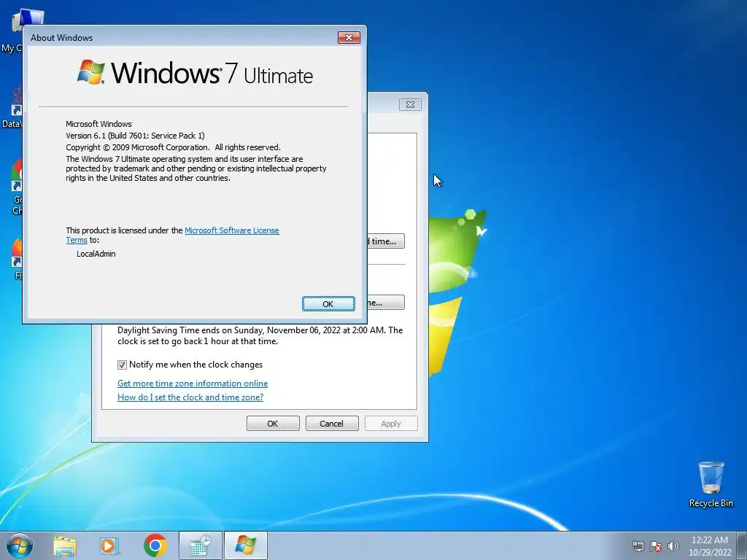Close the Date and Time dialog

point(410,105)
